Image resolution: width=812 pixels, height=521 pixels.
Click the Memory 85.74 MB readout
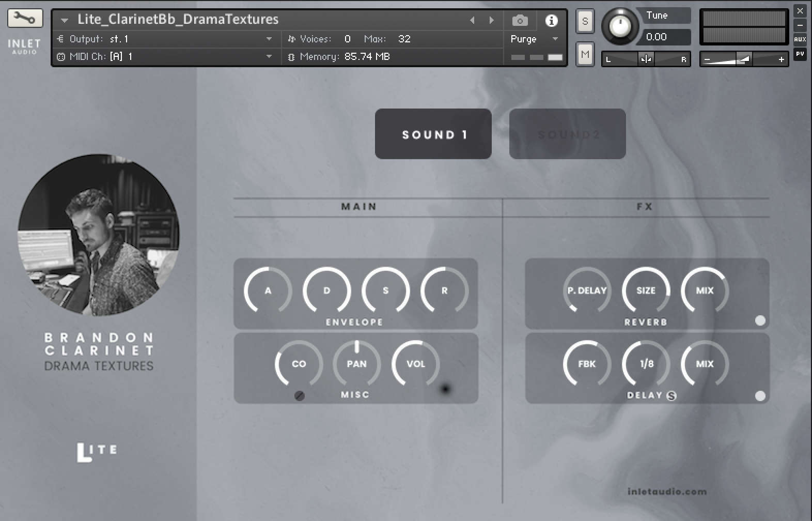pos(367,56)
